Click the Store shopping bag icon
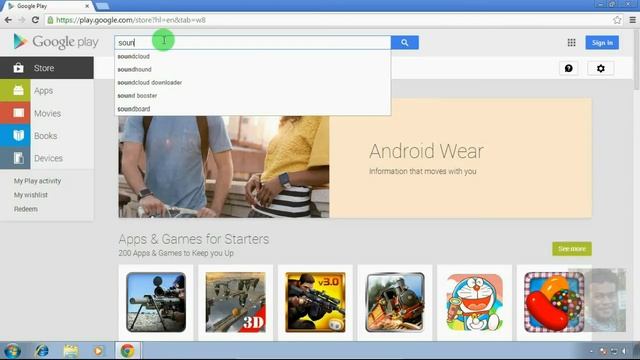 pyautogui.click(x=18, y=68)
